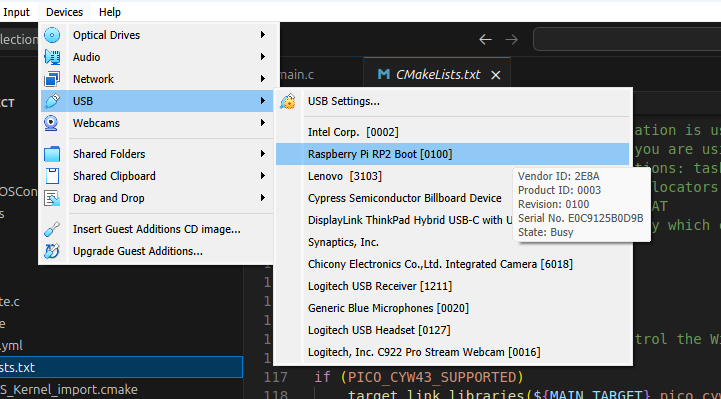Screen dimensions: 721x399
Task: Attach Logitech C922 Pro Stream Webcam
Action: [452, 352]
